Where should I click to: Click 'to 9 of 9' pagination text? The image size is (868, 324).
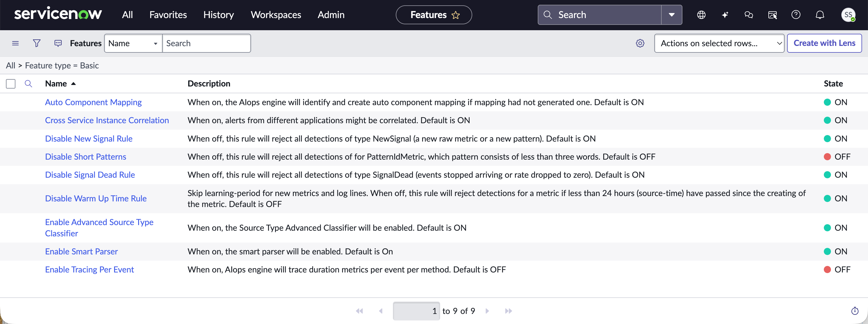(x=459, y=311)
